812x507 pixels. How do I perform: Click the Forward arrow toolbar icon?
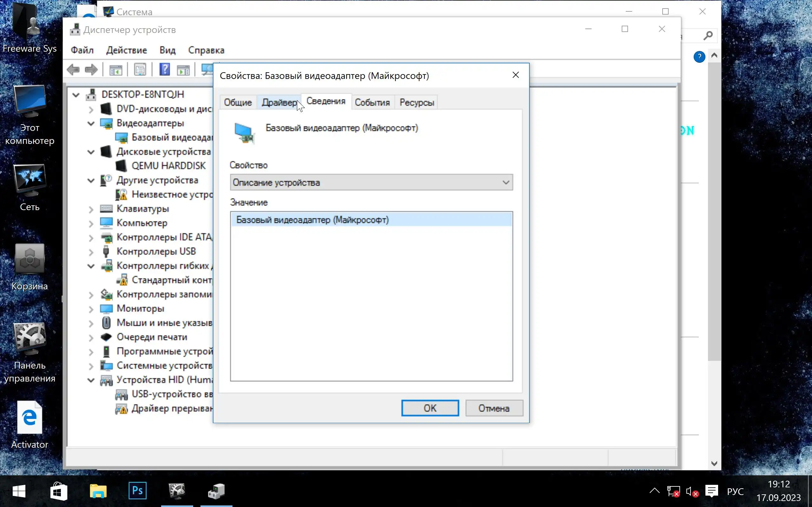coord(91,70)
